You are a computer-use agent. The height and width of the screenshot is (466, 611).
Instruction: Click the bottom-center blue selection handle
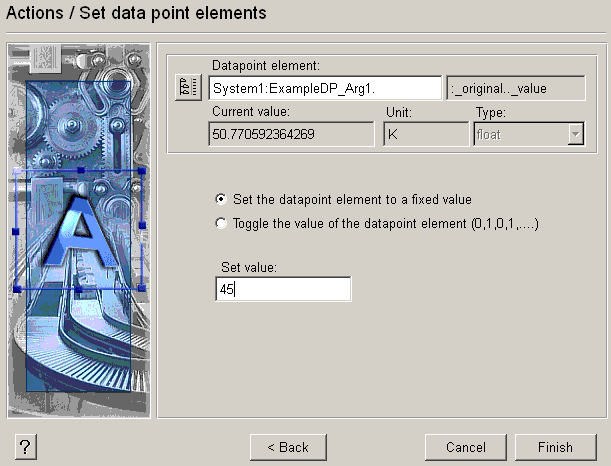tap(79, 288)
